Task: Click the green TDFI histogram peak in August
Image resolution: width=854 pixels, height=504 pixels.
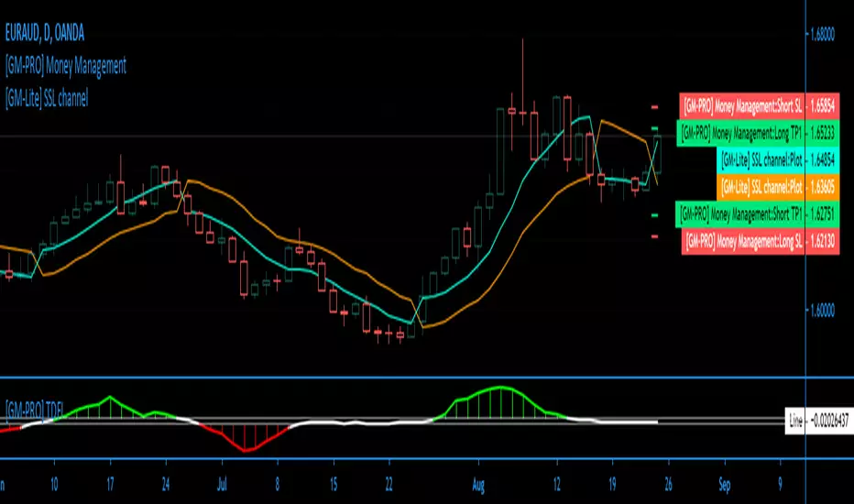Action: tap(501, 402)
